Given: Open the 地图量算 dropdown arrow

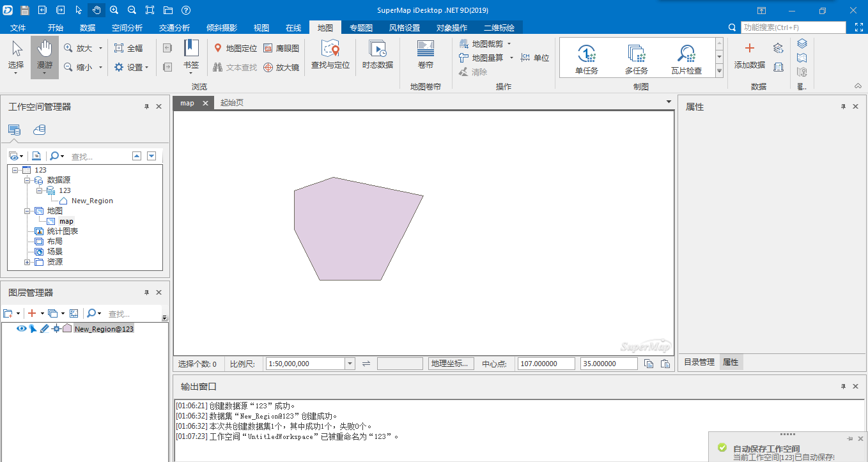Looking at the screenshot, I should tap(511, 58).
